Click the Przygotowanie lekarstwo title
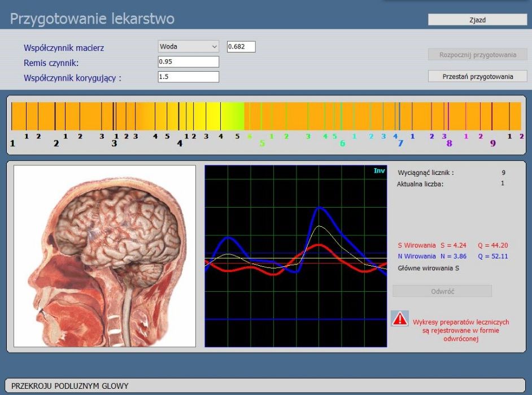Screen dimensions: 532x395 (92, 19)
